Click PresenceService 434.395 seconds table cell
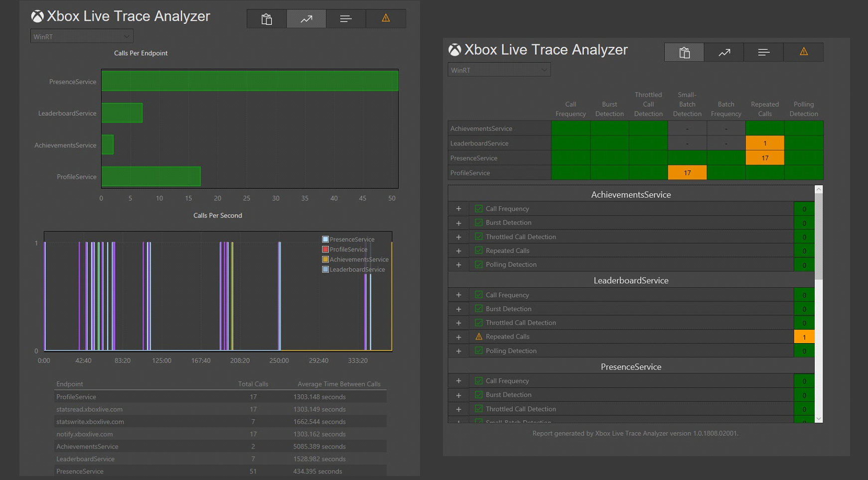The height and width of the screenshot is (480, 868). pos(317,471)
